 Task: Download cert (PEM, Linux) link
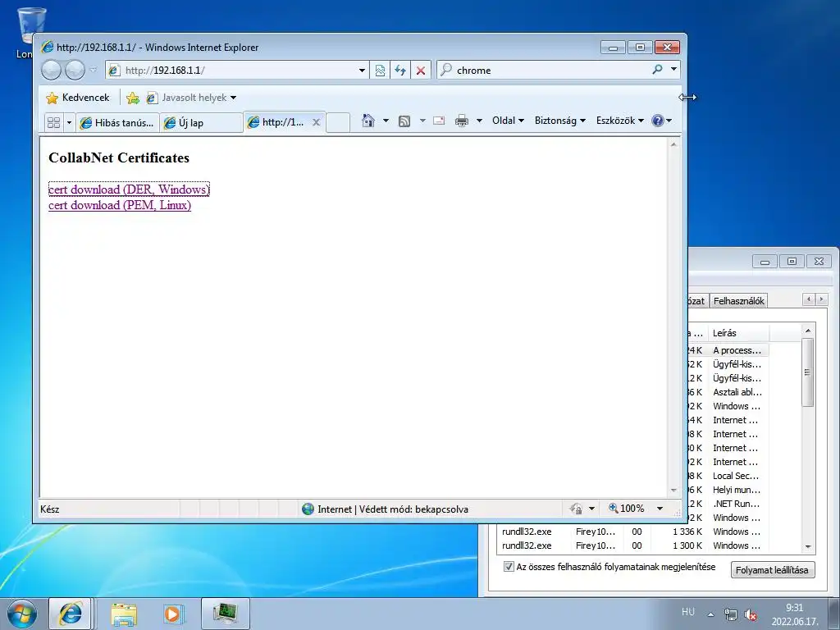click(x=120, y=205)
